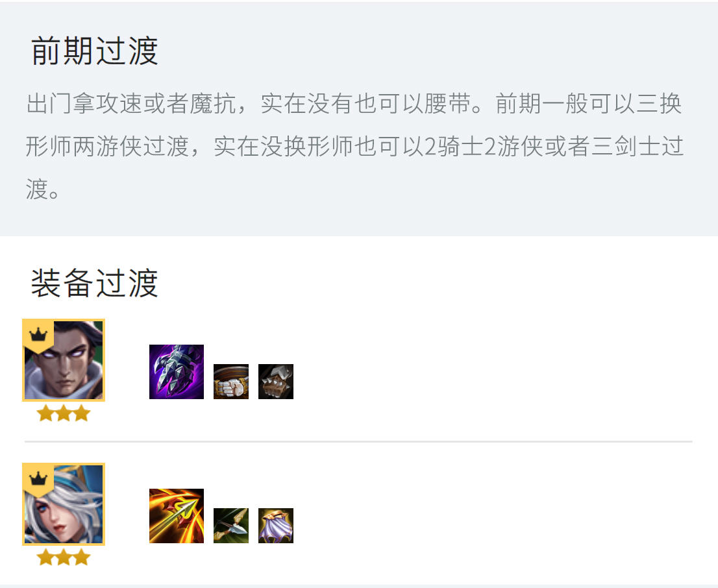Click the text line starting 形师两游侠过渡
718x588 pixels.
pyautogui.click(x=355, y=147)
